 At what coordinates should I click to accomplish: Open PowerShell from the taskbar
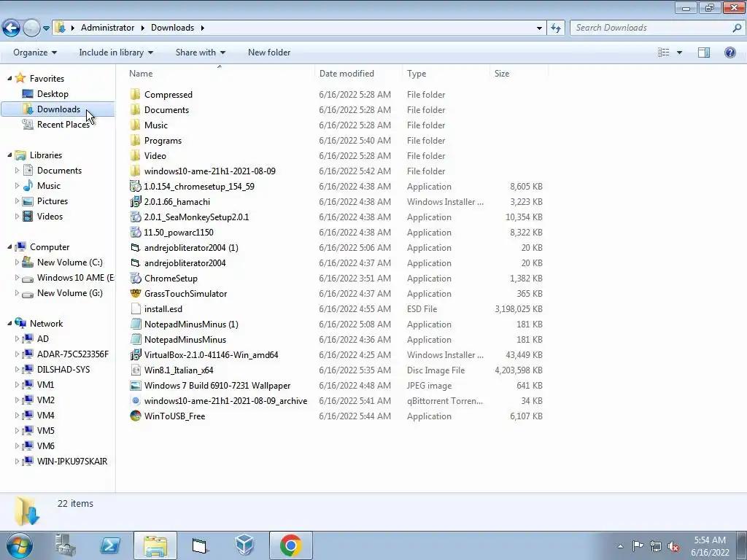coord(110,545)
